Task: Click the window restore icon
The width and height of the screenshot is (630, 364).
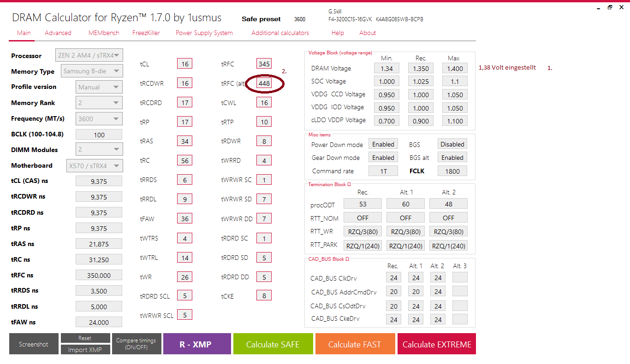Action: (x=610, y=7)
